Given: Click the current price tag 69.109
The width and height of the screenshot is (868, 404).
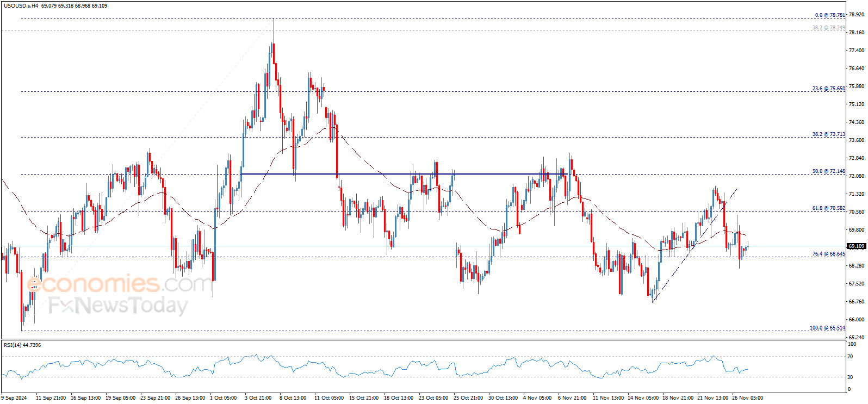Looking at the screenshot, I should tap(857, 246).
